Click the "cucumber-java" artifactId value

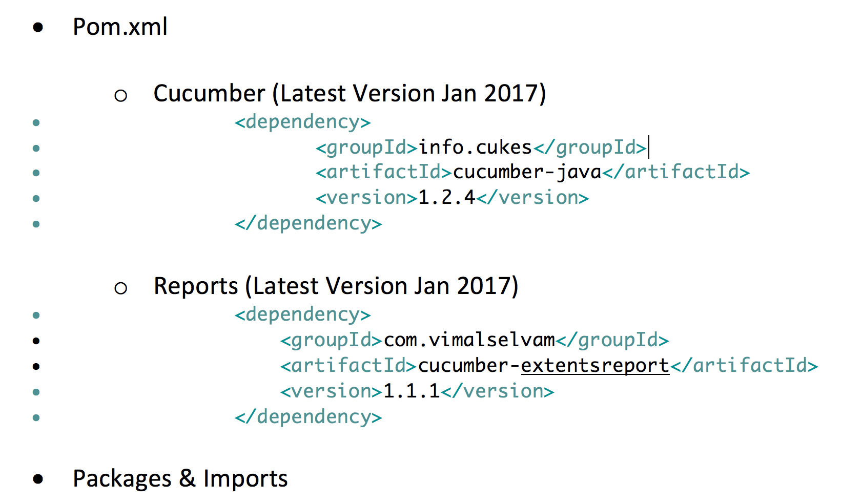527,172
